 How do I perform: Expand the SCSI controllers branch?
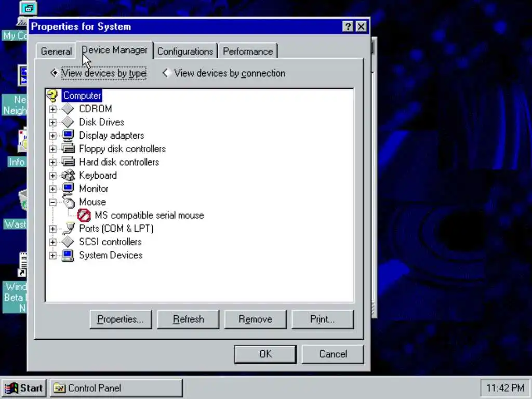click(52, 242)
